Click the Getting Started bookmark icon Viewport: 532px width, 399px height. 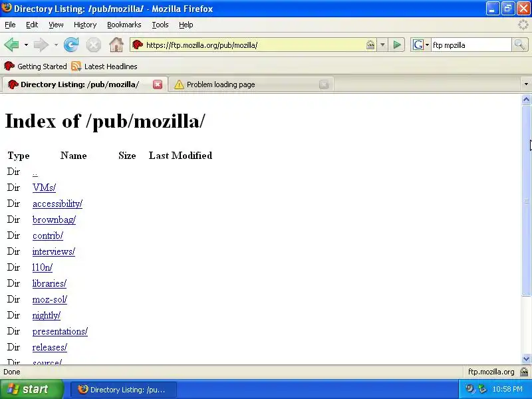click(x=9, y=66)
